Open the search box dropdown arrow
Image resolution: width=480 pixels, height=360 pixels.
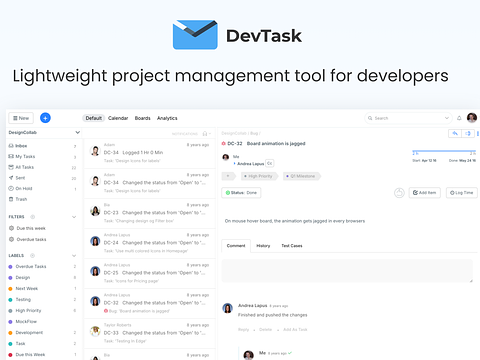point(447,118)
